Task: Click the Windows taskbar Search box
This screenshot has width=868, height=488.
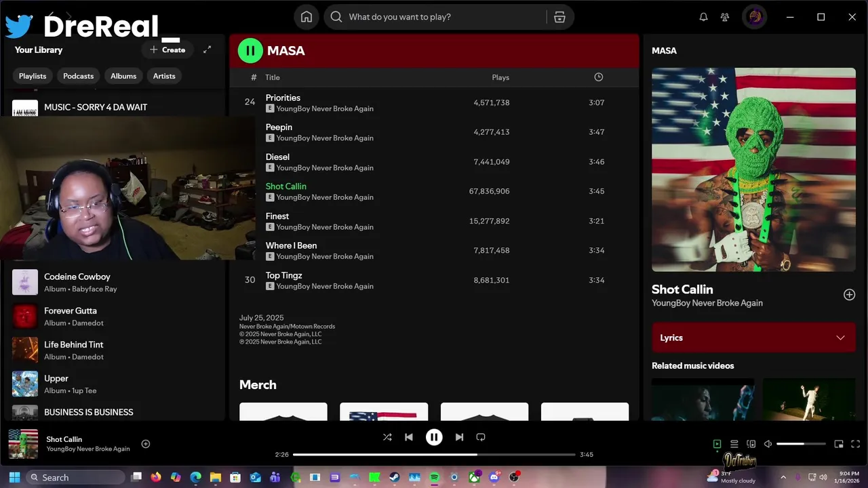Action: coord(75,477)
